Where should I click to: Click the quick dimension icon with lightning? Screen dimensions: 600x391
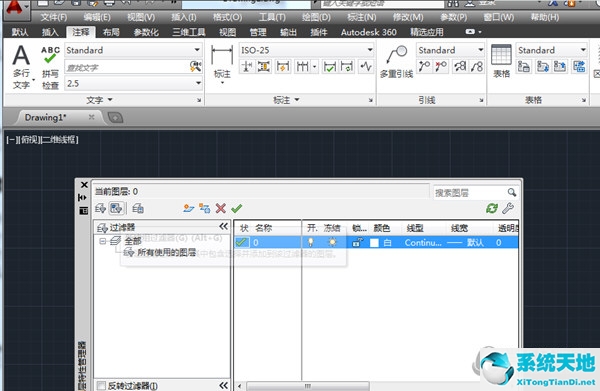coord(282,67)
